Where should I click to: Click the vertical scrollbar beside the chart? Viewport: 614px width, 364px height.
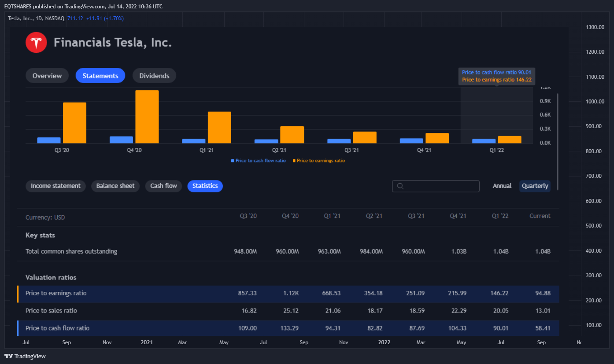coord(558,141)
